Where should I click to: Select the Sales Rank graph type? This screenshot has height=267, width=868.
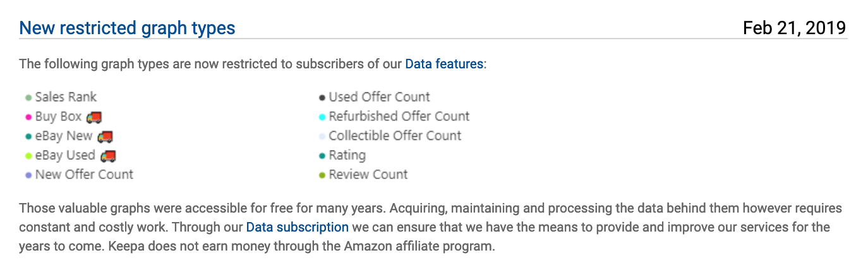point(66,97)
